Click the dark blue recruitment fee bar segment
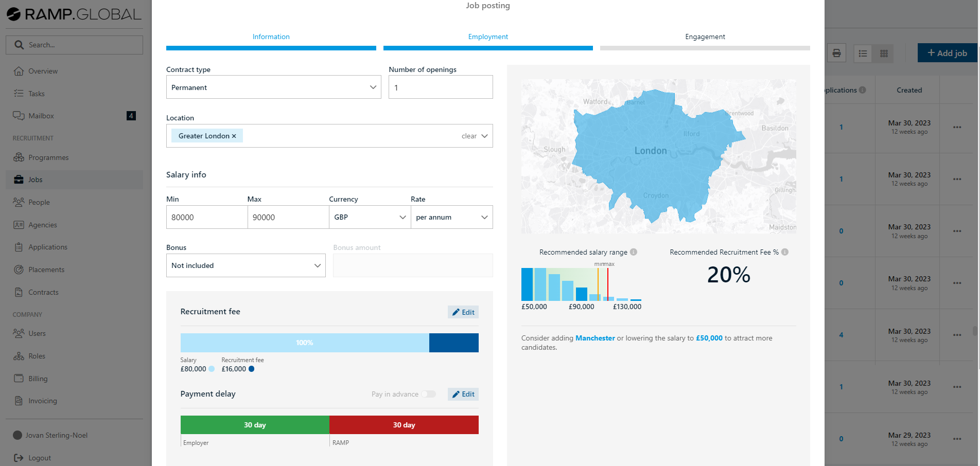Viewport: 980px width, 466px height. pos(453,343)
